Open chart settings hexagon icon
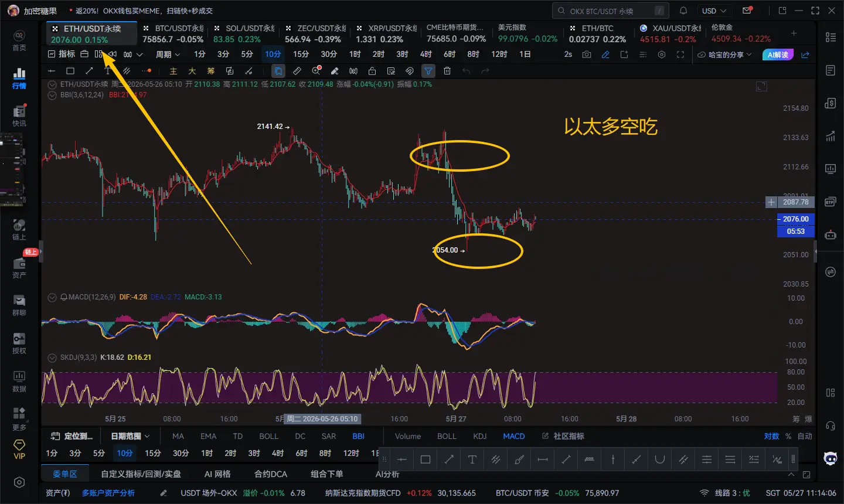 pyautogui.click(x=662, y=55)
